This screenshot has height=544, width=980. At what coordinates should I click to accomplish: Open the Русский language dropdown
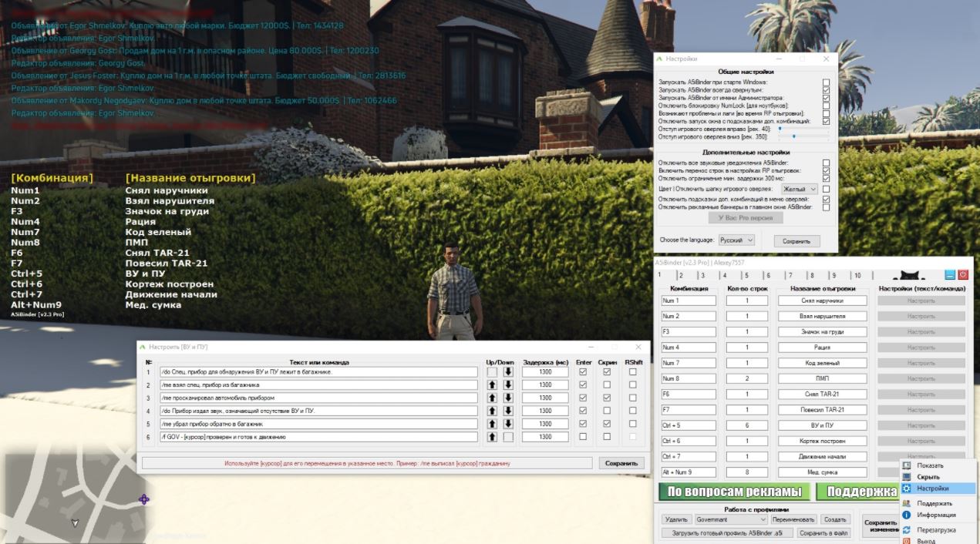(x=736, y=240)
